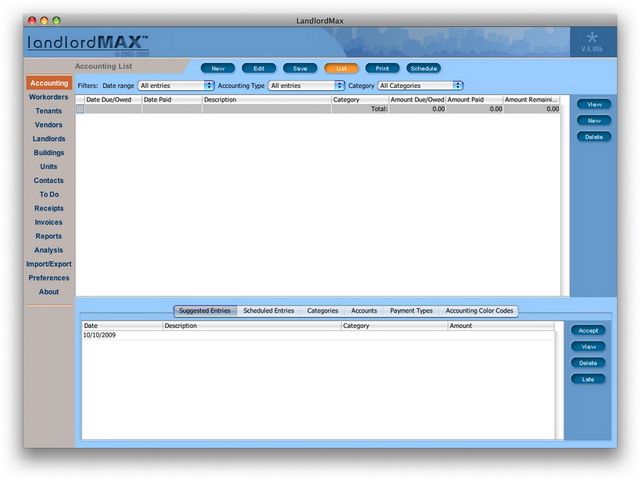Click the Schedule button
Viewport: 640px width, 480px height.
pos(424,69)
